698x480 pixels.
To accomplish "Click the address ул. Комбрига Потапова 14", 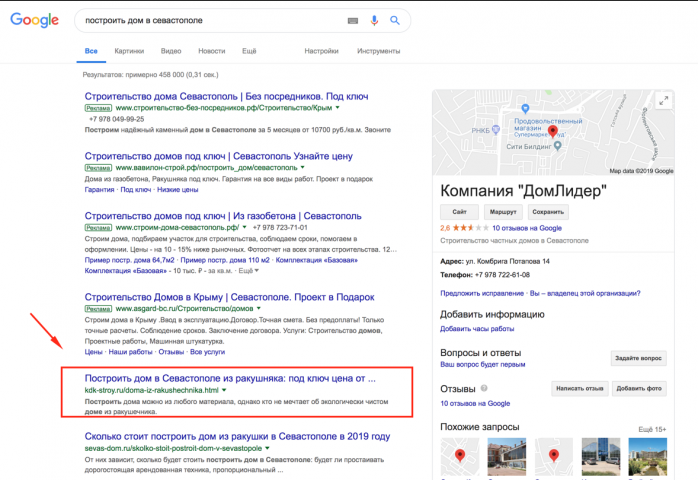I will click(507, 261).
